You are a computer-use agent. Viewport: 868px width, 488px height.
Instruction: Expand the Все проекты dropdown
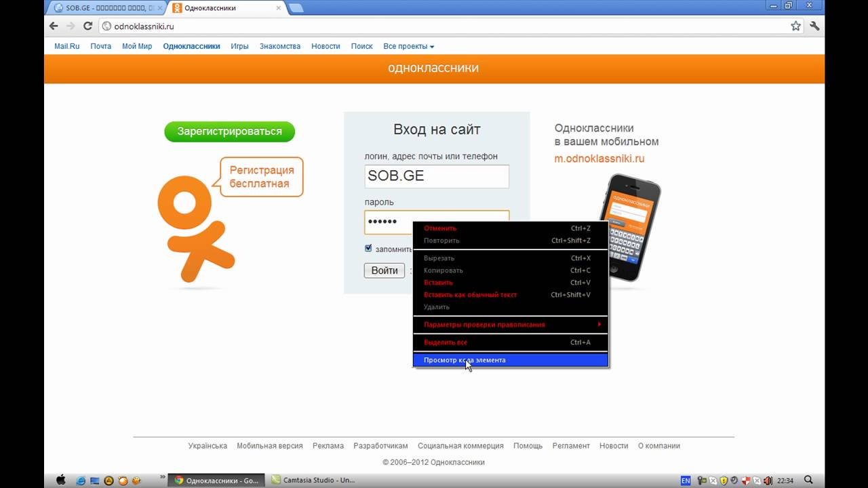(409, 46)
